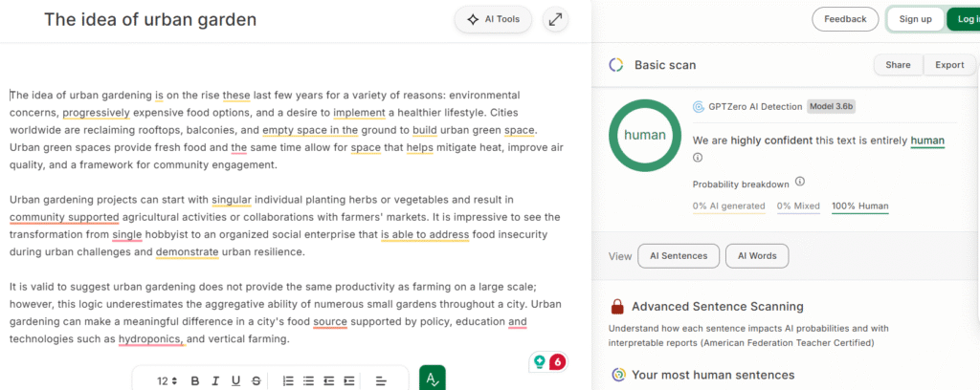Decrease paragraph indent
This screenshot has width=980, height=390.
pyautogui.click(x=329, y=380)
